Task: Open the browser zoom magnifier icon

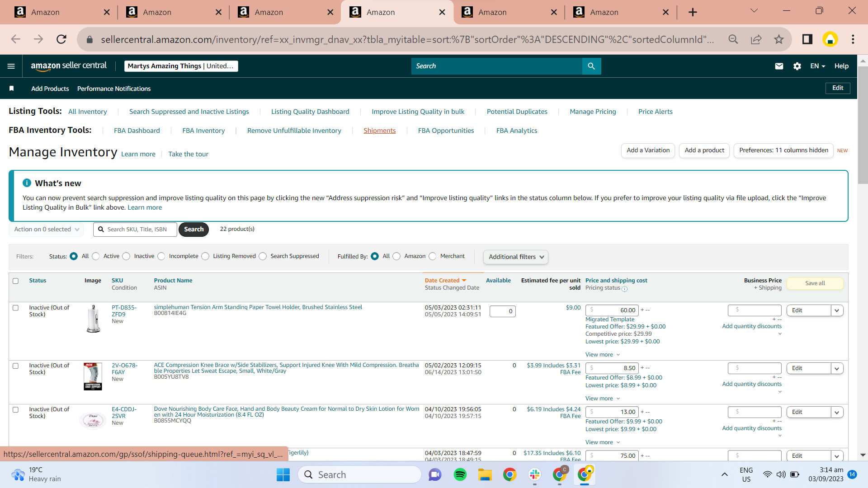Action: 733,39
